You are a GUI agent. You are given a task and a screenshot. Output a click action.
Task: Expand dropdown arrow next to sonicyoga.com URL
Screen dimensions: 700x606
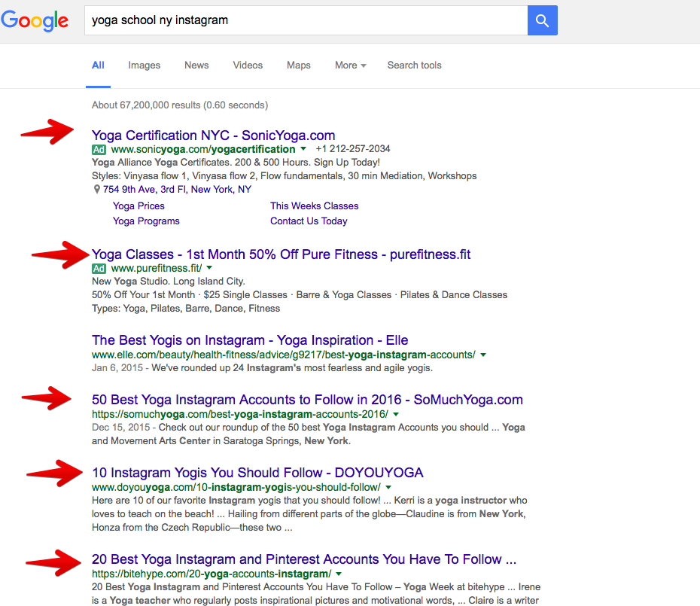(x=303, y=149)
